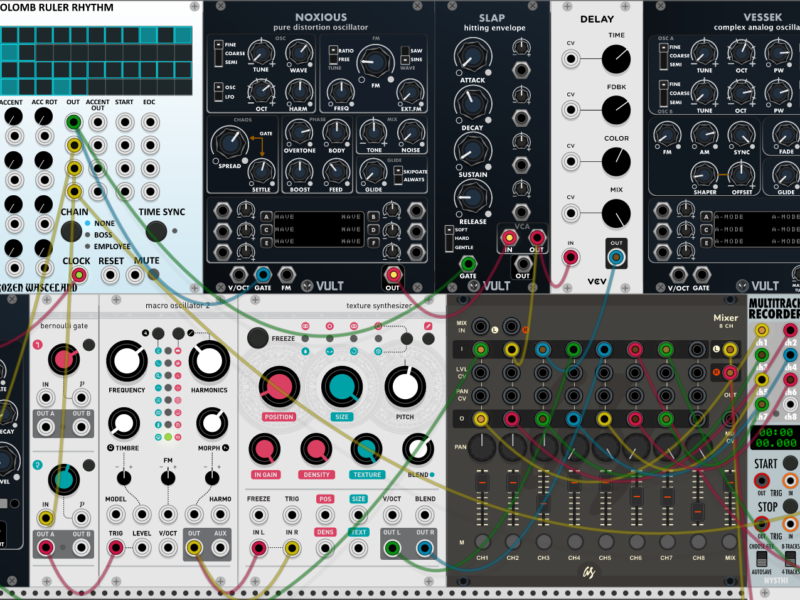Click the ATTACK knob on Slap
The image size is (800, 600).
tap(473, 56)
